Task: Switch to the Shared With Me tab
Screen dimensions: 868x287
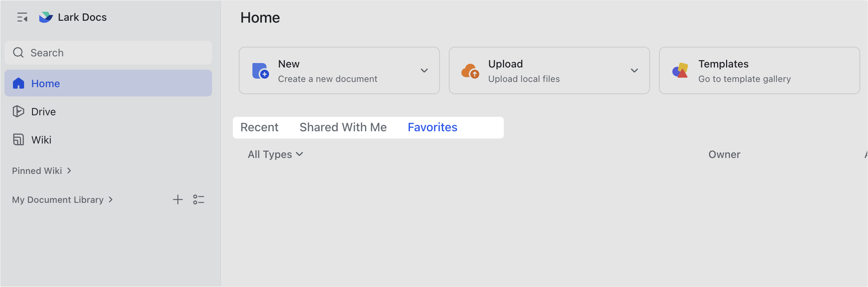Action: tap(343, 127)
